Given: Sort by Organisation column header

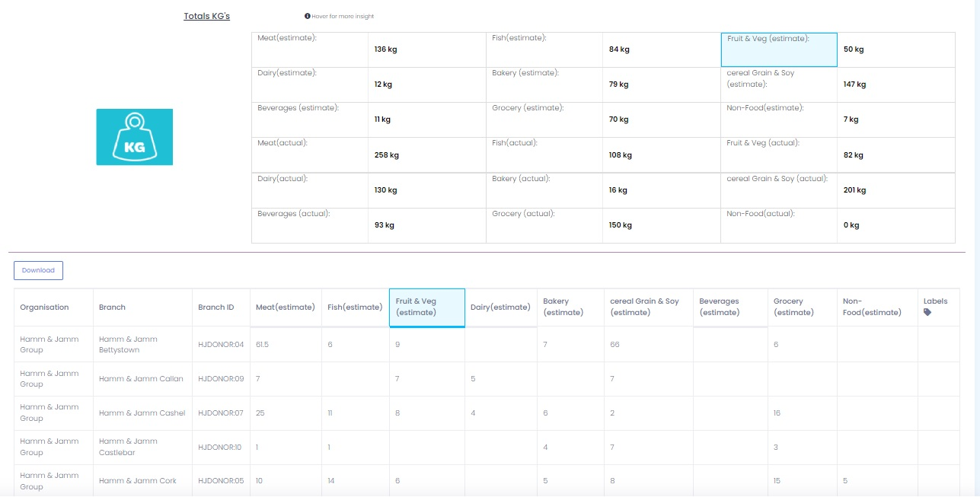Looking at the screenshot, I should coord(44,307).
